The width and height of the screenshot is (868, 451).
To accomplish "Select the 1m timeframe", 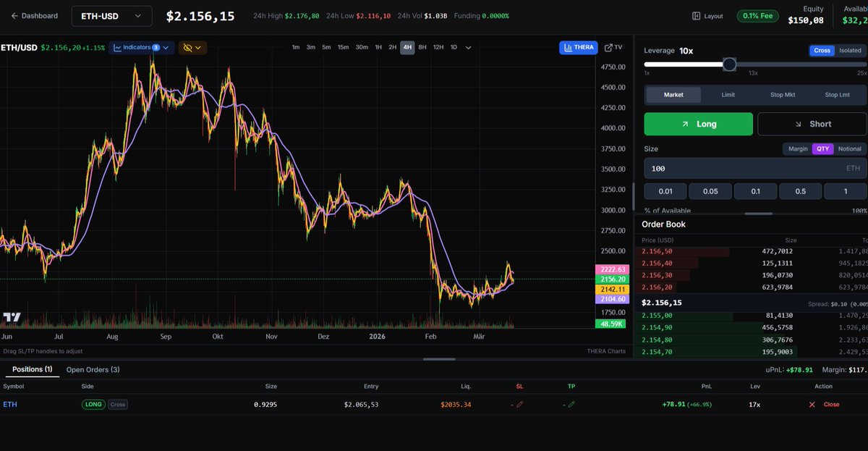I will point(295,48).
